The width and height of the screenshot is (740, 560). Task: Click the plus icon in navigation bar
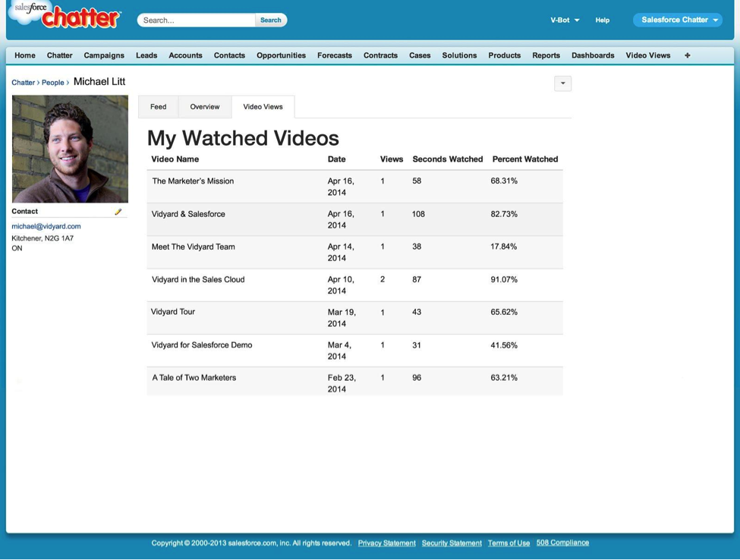click(x=687, y=55)
